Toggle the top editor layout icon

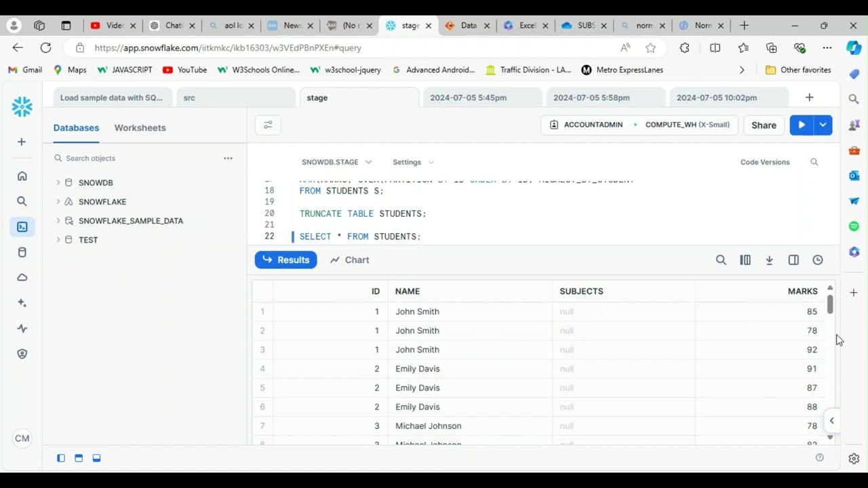(79, 458)
